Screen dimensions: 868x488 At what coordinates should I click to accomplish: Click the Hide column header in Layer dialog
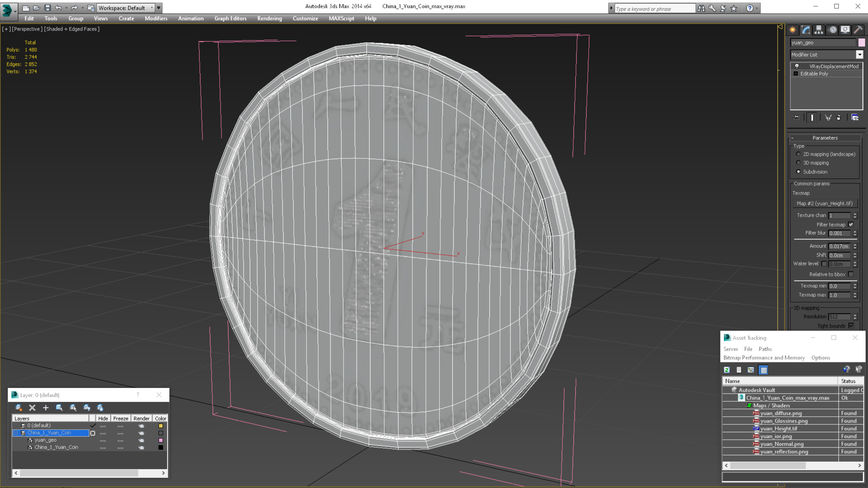[x=103, y=418]
